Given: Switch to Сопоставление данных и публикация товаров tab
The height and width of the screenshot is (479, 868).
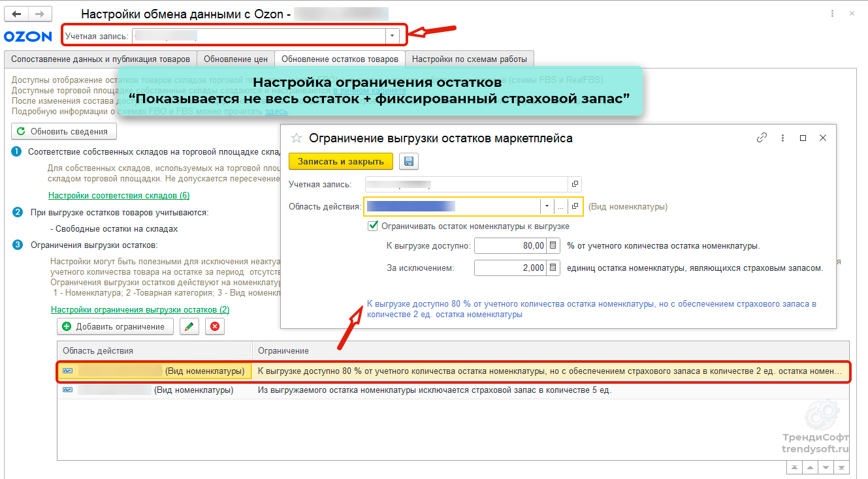Looking at the screenshot, I should click(x=101, y=59).
